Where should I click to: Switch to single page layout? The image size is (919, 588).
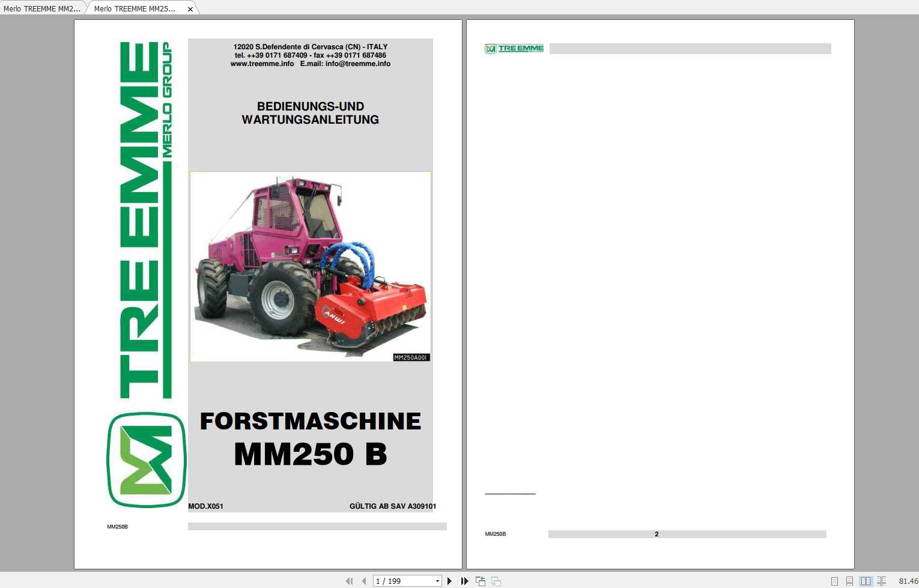coord(834,581)
